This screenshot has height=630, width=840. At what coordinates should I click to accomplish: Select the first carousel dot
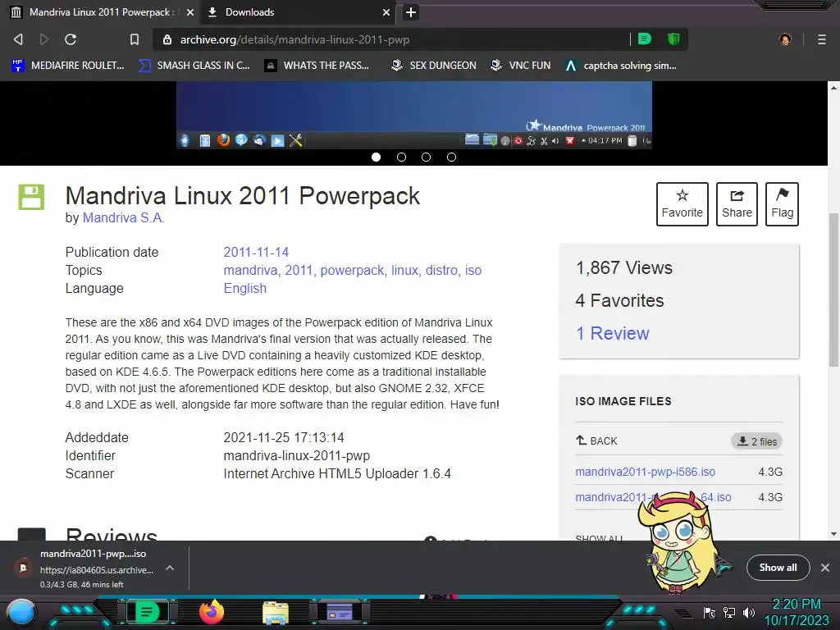point(376,157)
